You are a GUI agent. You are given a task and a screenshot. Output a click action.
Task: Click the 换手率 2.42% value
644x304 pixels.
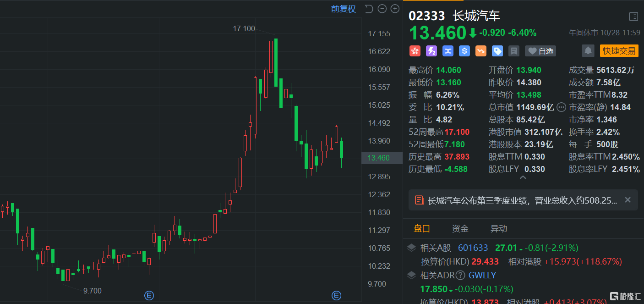[x=608, y=132]
